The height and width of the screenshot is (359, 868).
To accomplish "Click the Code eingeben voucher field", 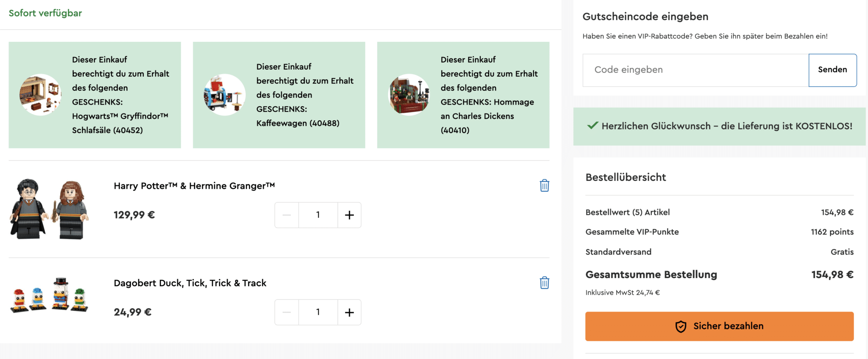I will (x=696, y=70).
